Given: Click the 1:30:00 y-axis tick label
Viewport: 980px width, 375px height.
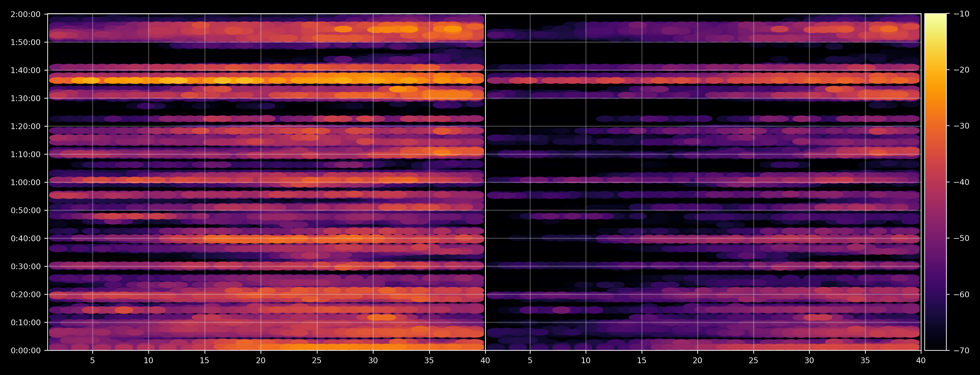Looking at the screenshot, I should [x=26, y=98].
